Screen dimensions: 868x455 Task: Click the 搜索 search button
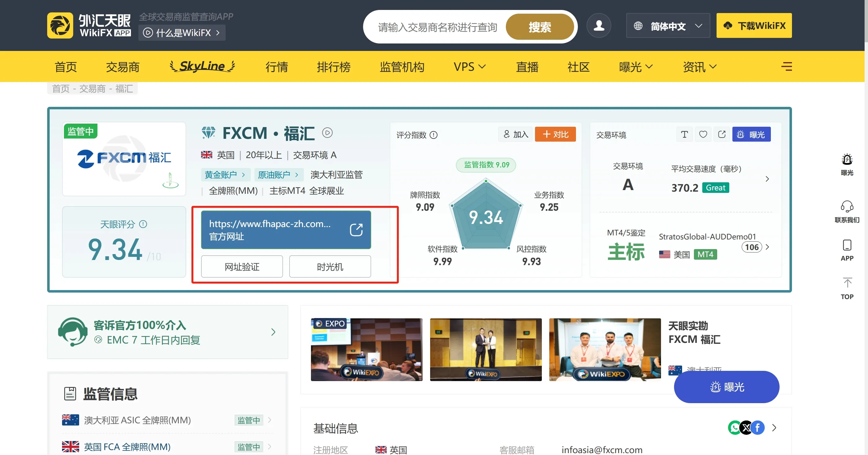pyautogui.click(x=539, y=27)
